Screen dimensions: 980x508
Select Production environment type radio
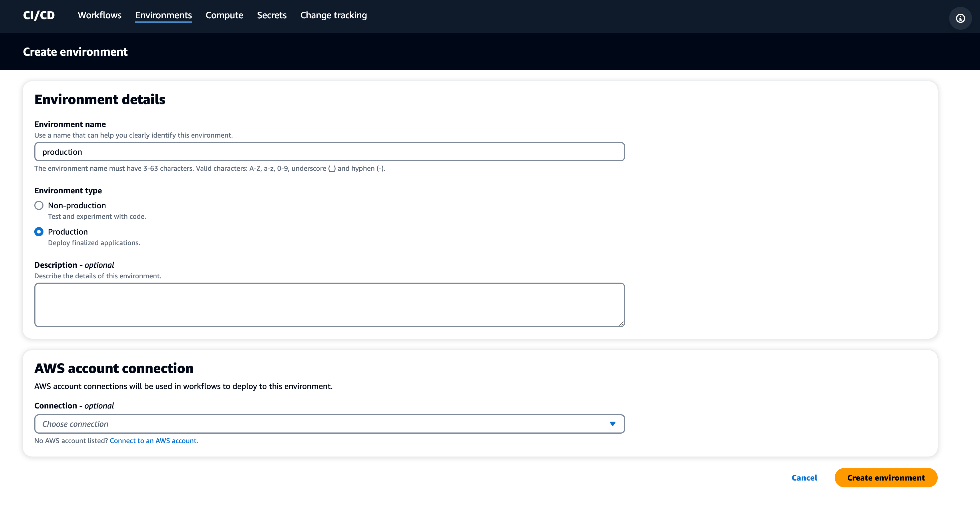tap(39, 232)
